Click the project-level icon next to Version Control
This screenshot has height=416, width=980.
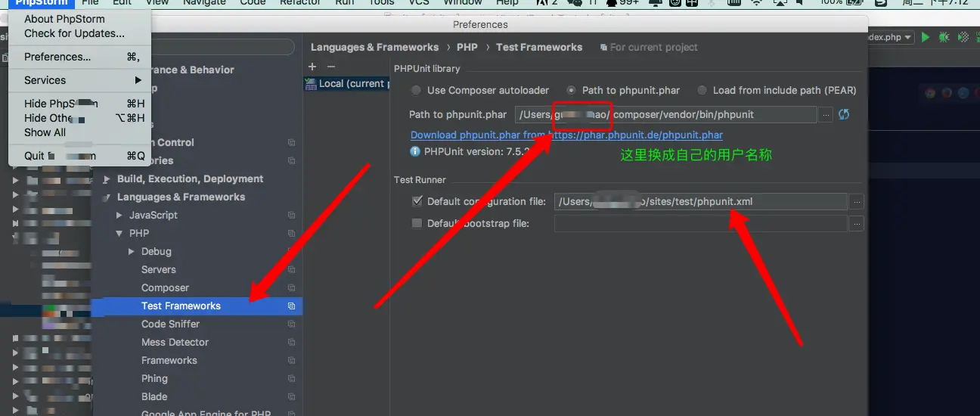click(x=291, y=143)
